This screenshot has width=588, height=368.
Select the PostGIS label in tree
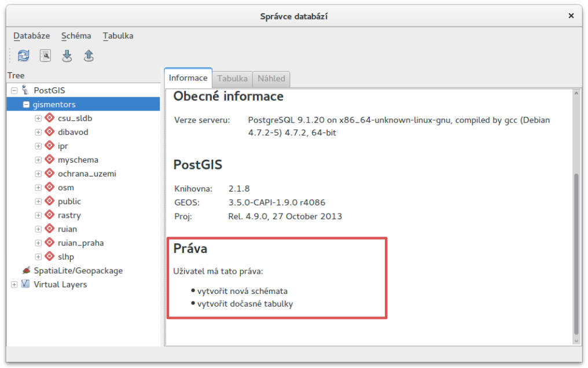pyautogui.click(x=50, y=90)
